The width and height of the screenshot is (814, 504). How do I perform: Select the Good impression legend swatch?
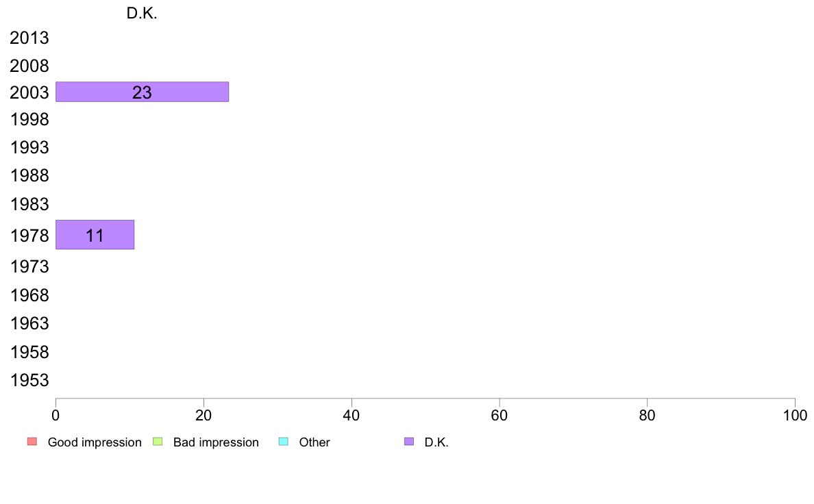pyautogui.click(x=32, y=442)
